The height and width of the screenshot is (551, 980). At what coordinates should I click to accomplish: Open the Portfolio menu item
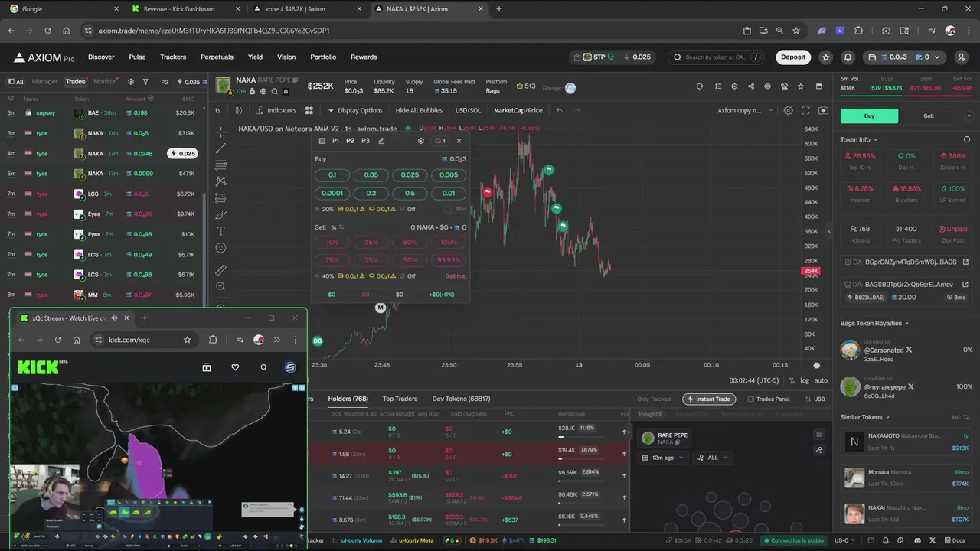[323, 57]
